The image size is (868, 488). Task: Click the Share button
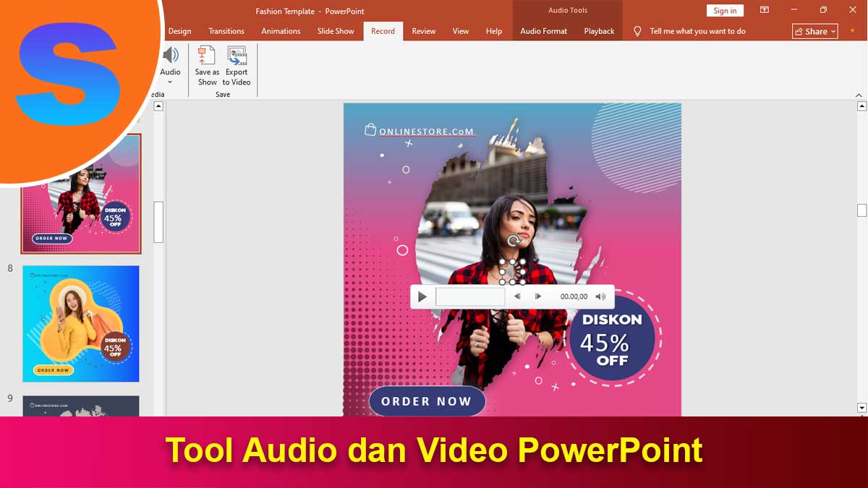815,31
